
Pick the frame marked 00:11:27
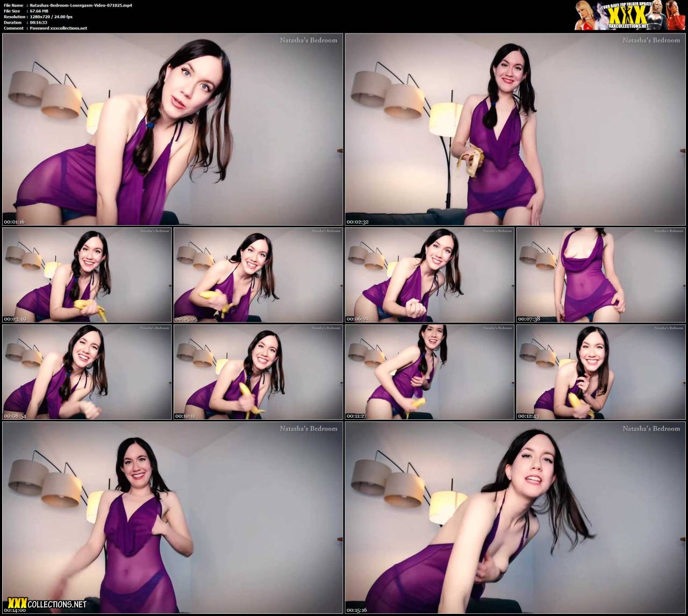pyautogui.click(x=429, y=372)
